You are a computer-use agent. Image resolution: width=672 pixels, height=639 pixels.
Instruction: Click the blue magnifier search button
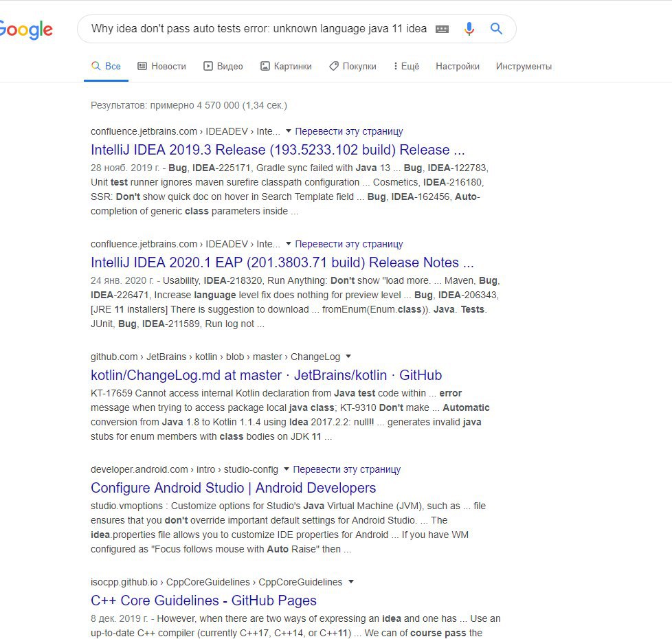496,29
